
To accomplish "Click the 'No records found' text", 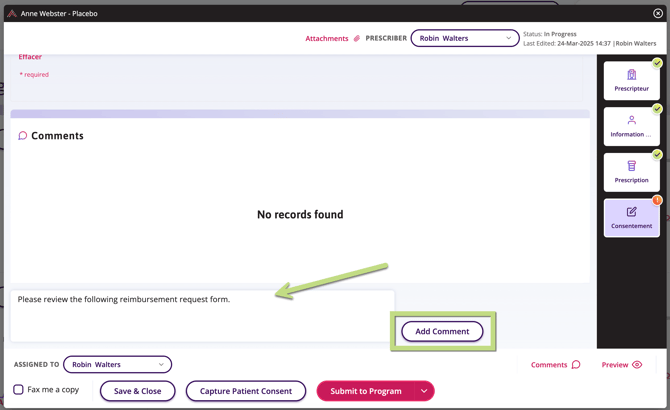I will [300, 214].
